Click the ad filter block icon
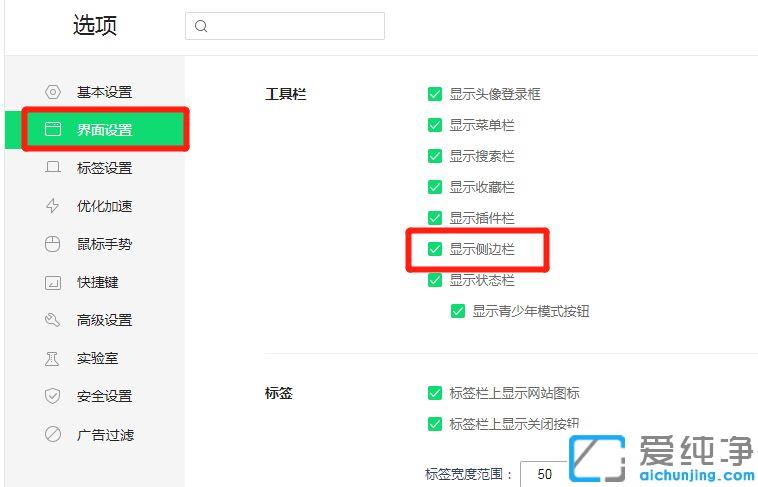758x487 pixels. coord(53,434)
